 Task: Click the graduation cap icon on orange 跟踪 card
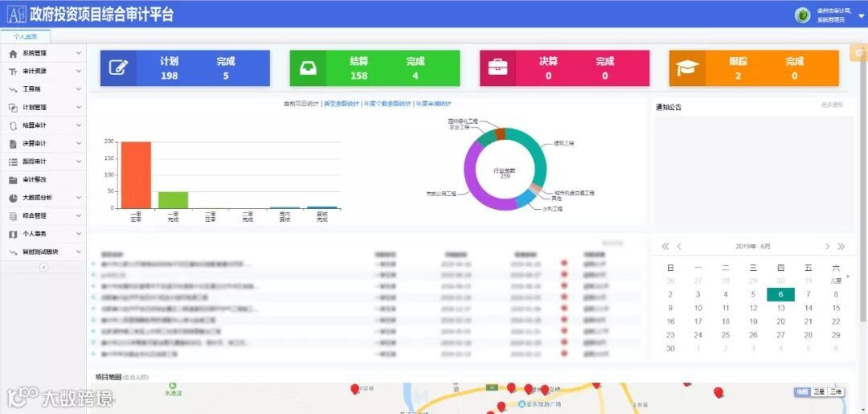(687, 68)
